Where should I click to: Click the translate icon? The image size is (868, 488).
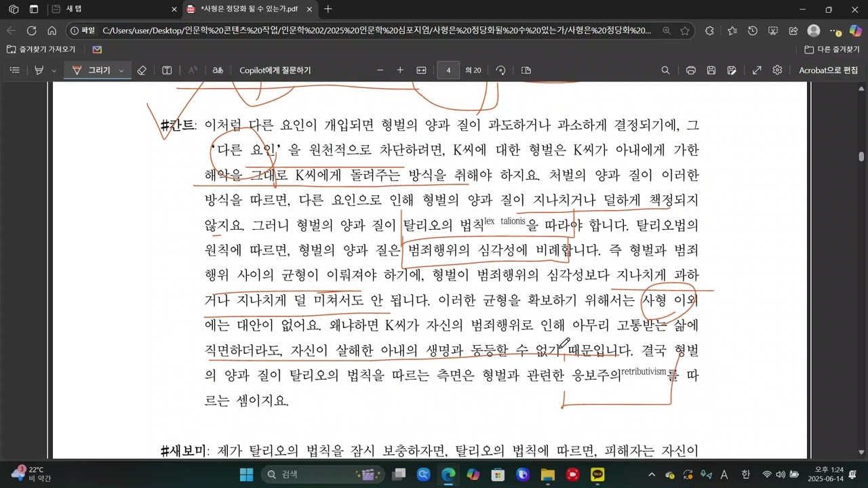click(218, 70)
